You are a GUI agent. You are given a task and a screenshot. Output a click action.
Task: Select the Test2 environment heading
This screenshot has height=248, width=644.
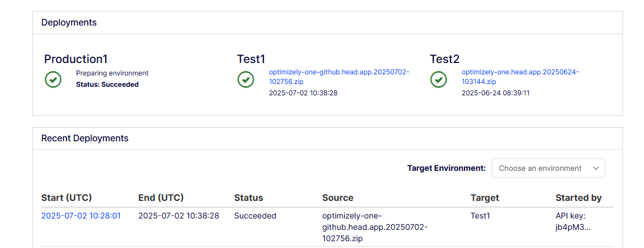[x=445, y=59]
